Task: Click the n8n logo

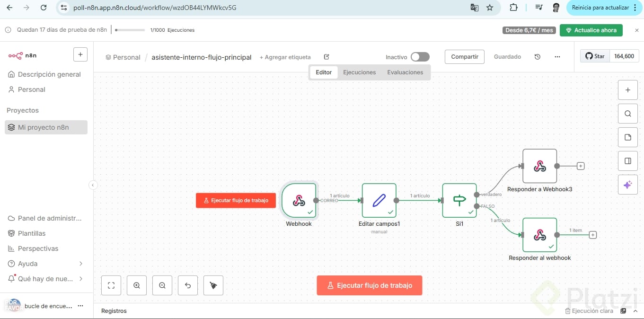Action: 22,55
